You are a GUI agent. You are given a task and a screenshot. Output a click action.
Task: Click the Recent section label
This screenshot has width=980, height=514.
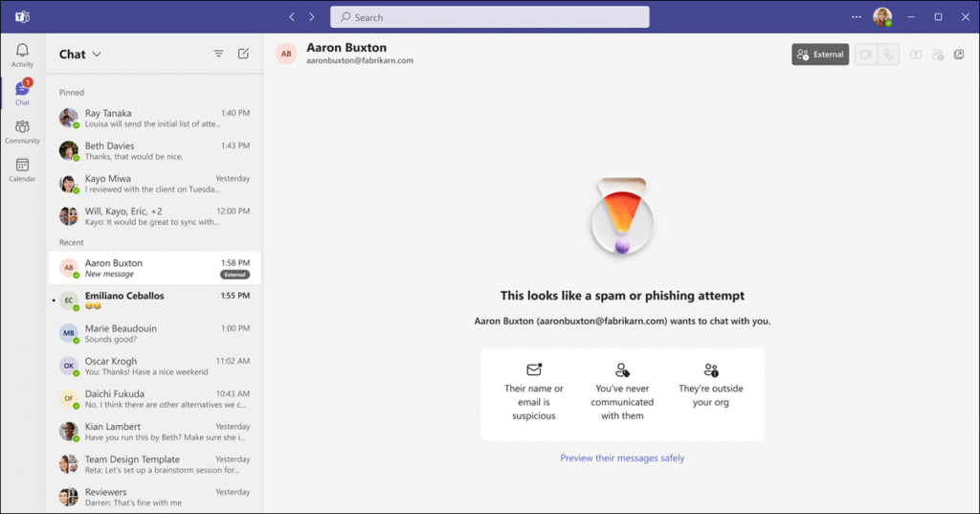(71, 242)
